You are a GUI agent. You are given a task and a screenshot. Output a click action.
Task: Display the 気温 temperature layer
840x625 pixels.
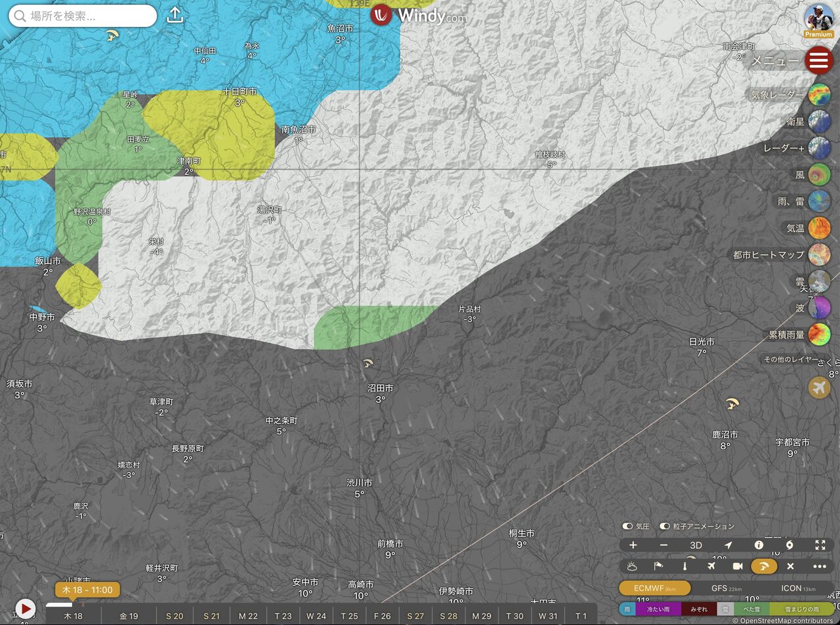pyautogui.click(x=819, y=228)
